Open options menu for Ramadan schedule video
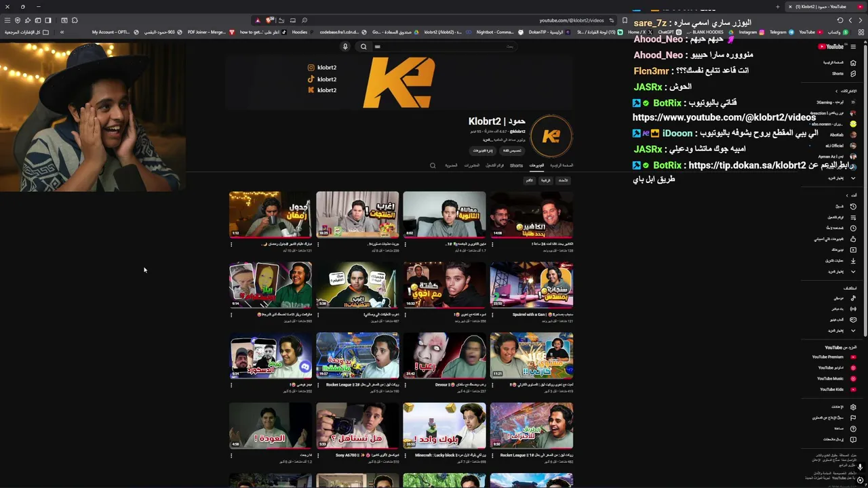The width and height of the screenshot is (868, 488). [231, 243]
